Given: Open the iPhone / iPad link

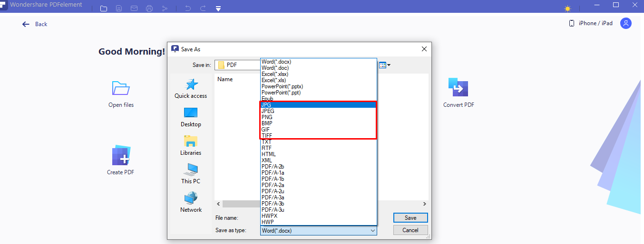Looking at the screenshot, I should (x=591, y=23).
